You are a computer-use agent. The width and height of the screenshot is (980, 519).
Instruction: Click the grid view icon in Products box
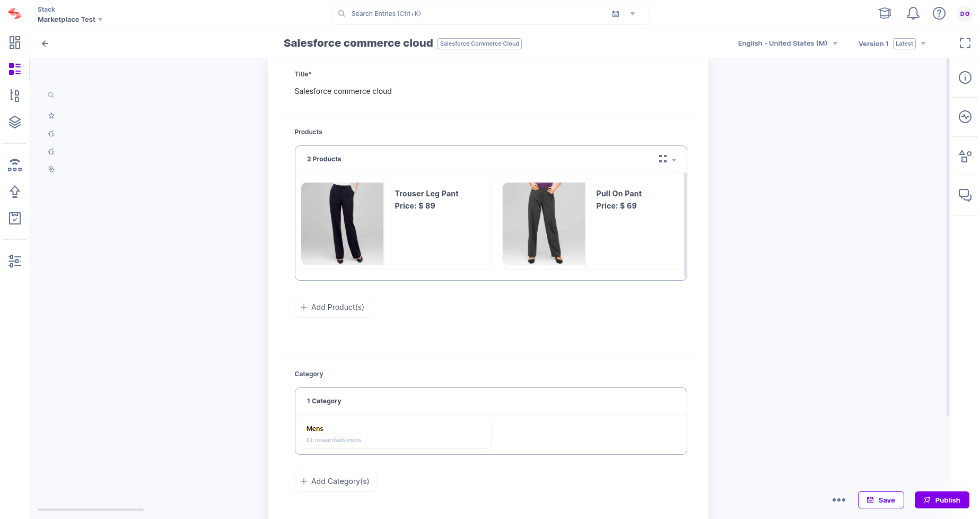(x=663, y=159)
